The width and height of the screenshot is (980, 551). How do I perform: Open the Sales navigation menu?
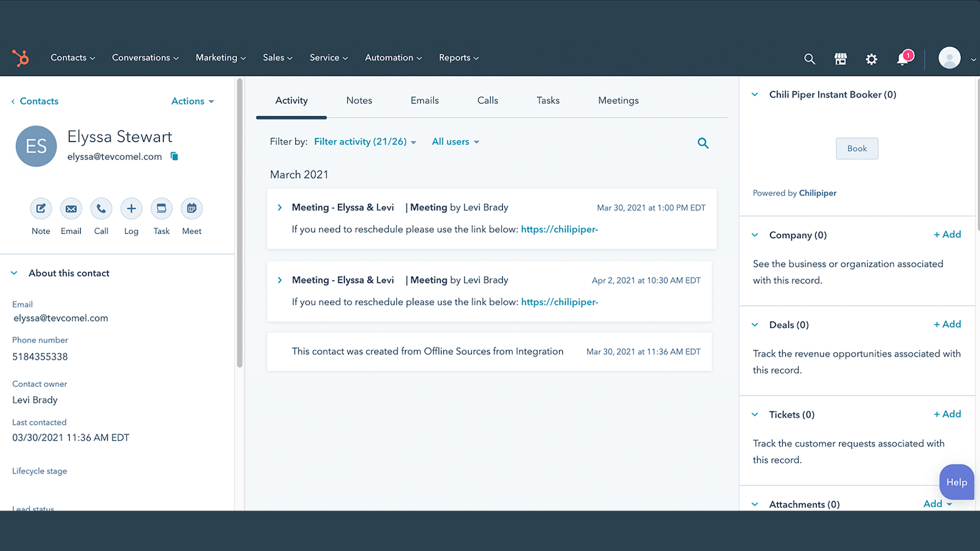(277, 58)
